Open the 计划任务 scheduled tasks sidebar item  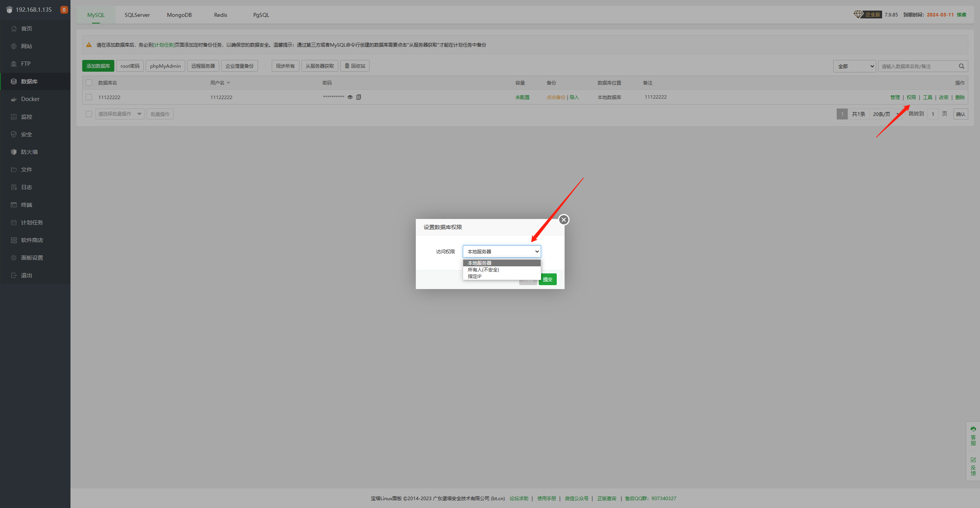pyautogui.click(x=35, y=222)
